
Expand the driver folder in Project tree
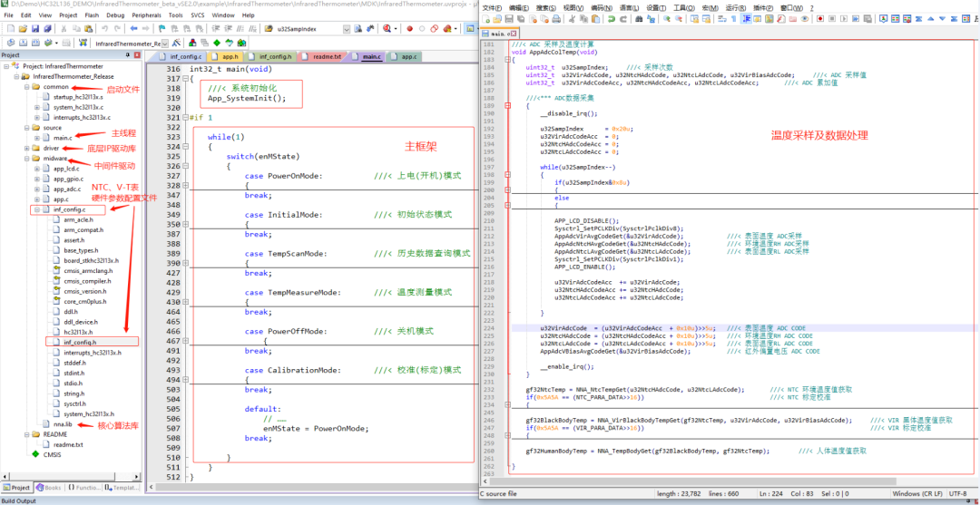pos(27,148)
